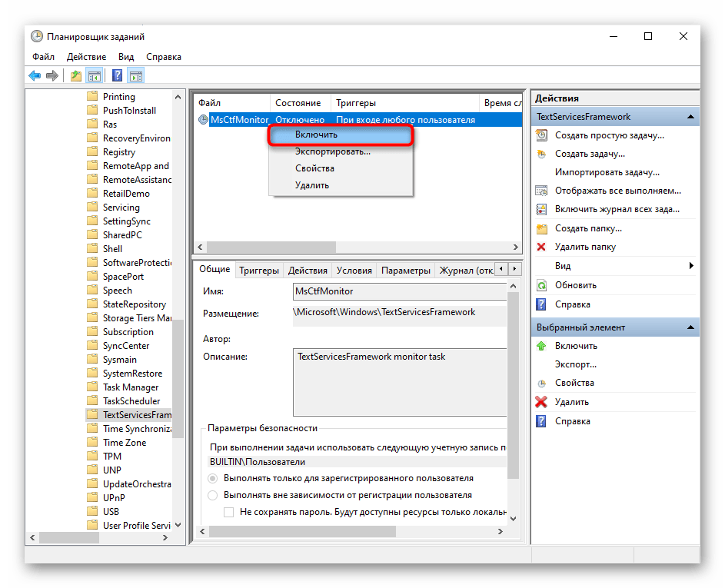
Task: Click the forward arrow toolbar icon
Action: pyautogui.click(x=52, y=75)
